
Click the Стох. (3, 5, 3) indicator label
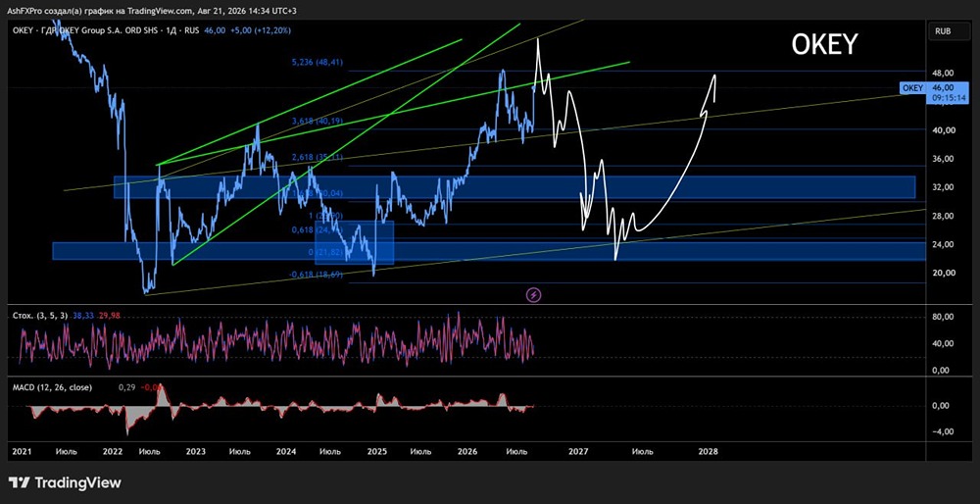[42, 316]
